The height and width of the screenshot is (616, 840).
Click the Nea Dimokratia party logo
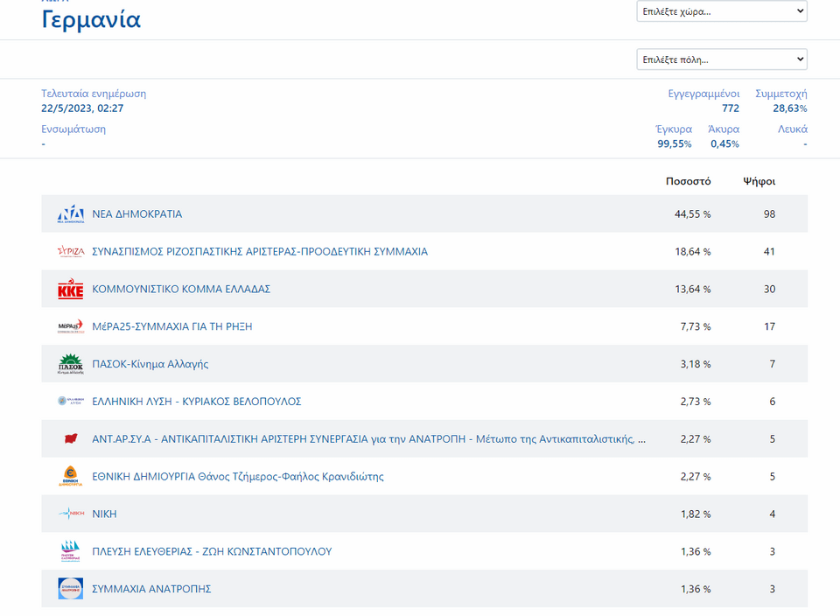click(71, 213)
